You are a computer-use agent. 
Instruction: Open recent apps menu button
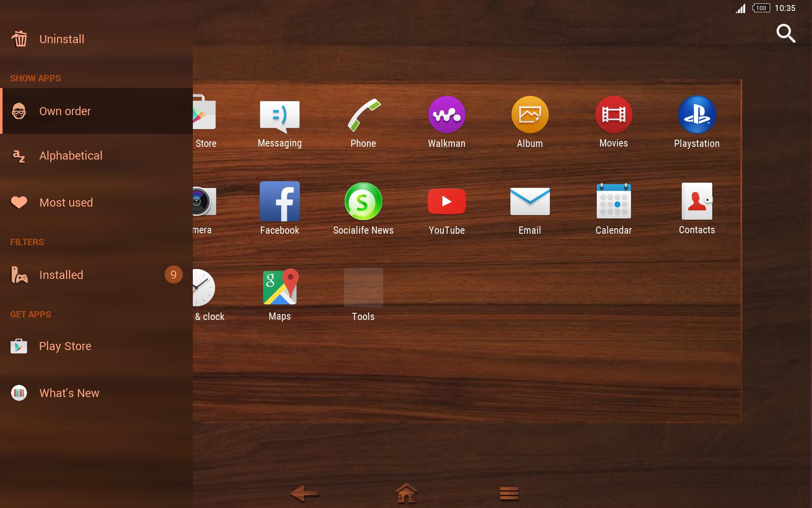[509, 493]
